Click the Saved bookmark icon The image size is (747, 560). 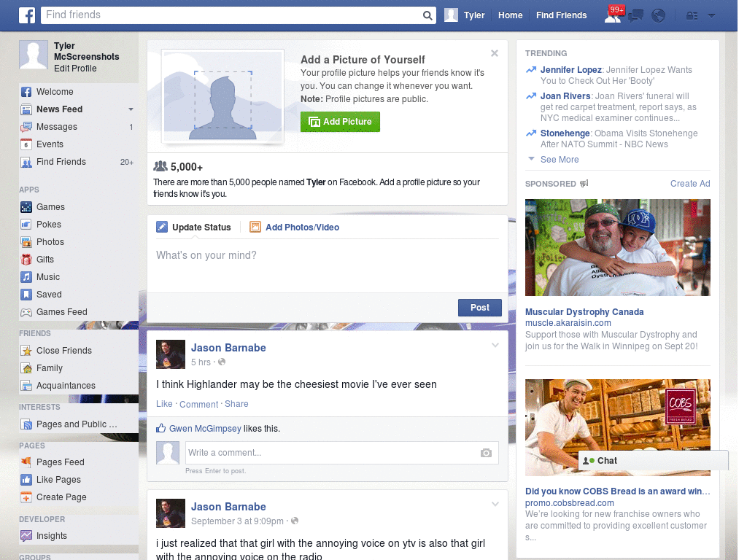(x=26, y=295)
